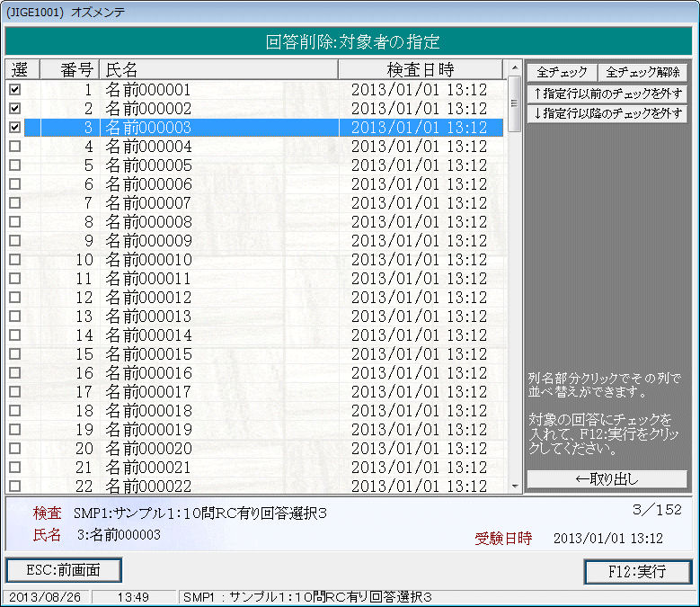
Task: Go back with ESC:前画面 button
Action: (64, 570)
